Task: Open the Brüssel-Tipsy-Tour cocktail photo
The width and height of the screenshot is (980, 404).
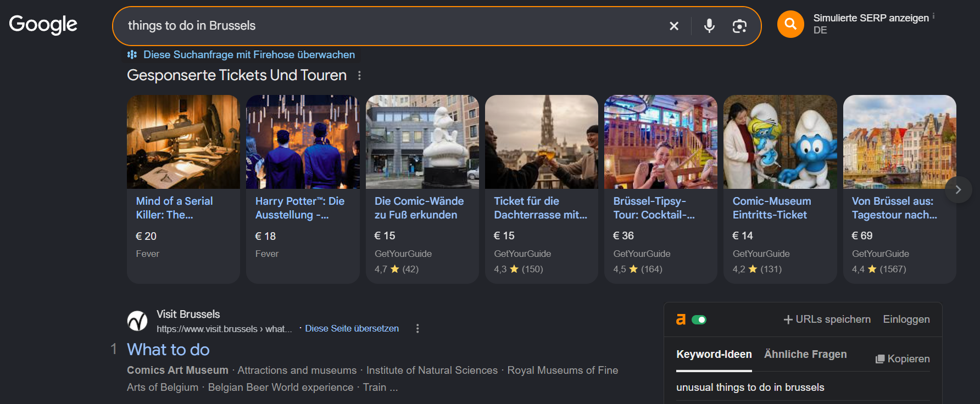Action: (x=661, y=142)
